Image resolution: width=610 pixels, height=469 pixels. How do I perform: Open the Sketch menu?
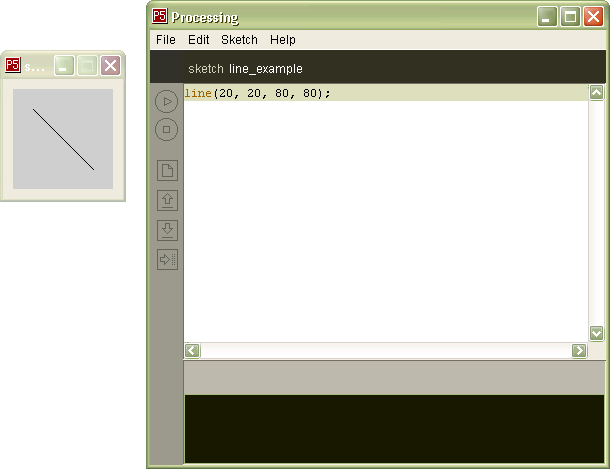tap(239, 40)
